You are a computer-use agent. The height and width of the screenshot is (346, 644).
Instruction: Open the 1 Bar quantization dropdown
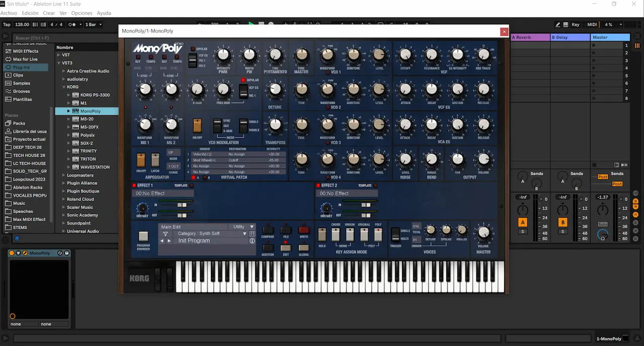[x=94, y=24]
